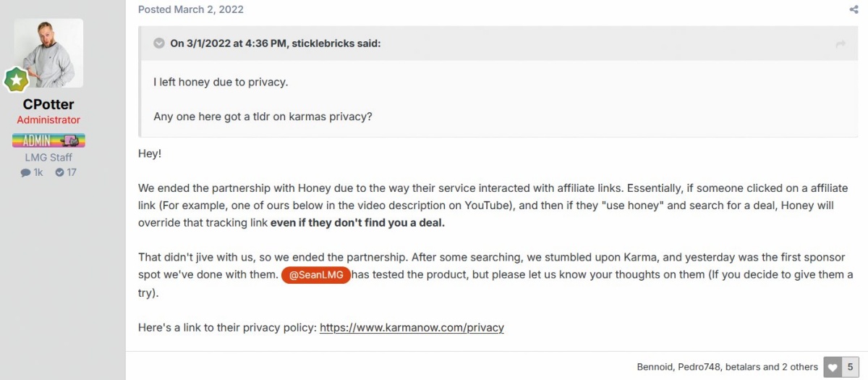Collapse the quoted sticklebricks post

coord(159,43)
